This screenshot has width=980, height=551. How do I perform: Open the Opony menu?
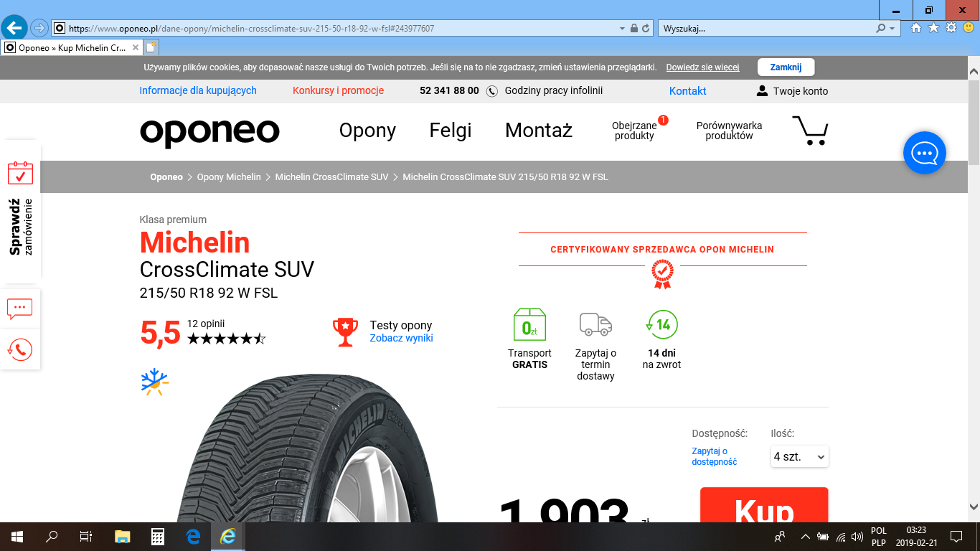tap(367, 131)
